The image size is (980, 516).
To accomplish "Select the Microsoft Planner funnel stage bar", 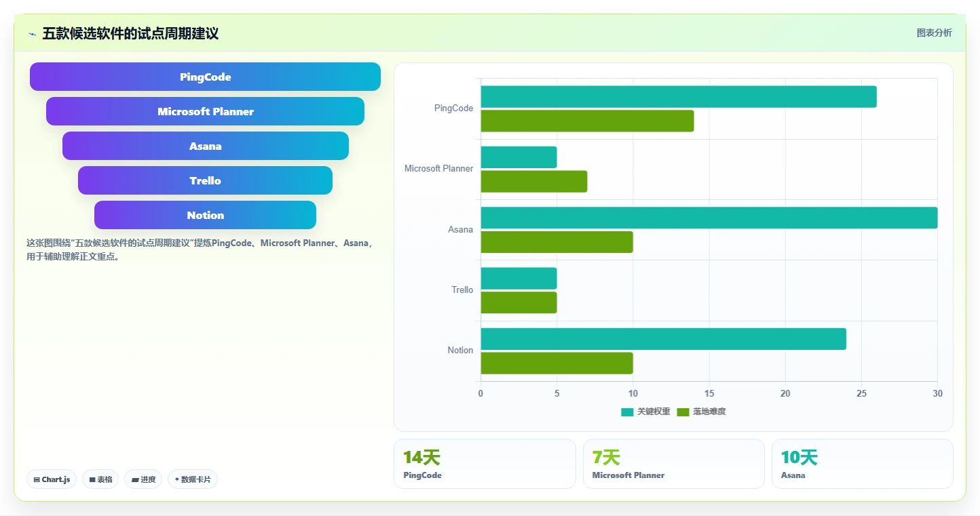I will pyautogui.click(x=205, y=111).
